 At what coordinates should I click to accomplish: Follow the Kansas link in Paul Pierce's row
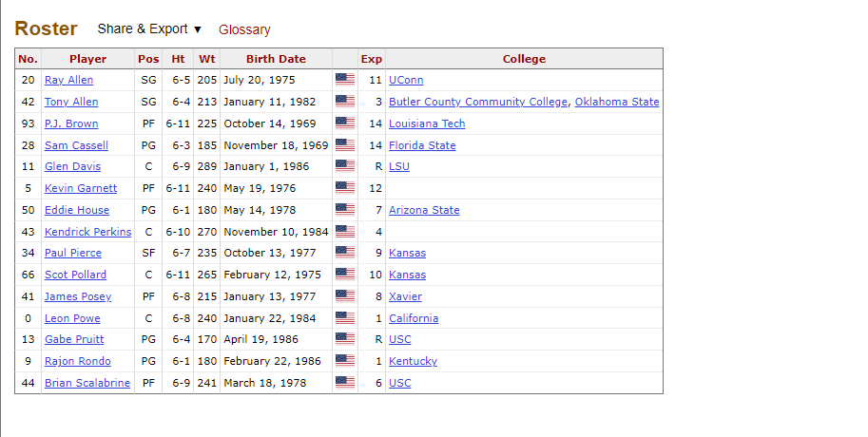click(x=407, y=253)
